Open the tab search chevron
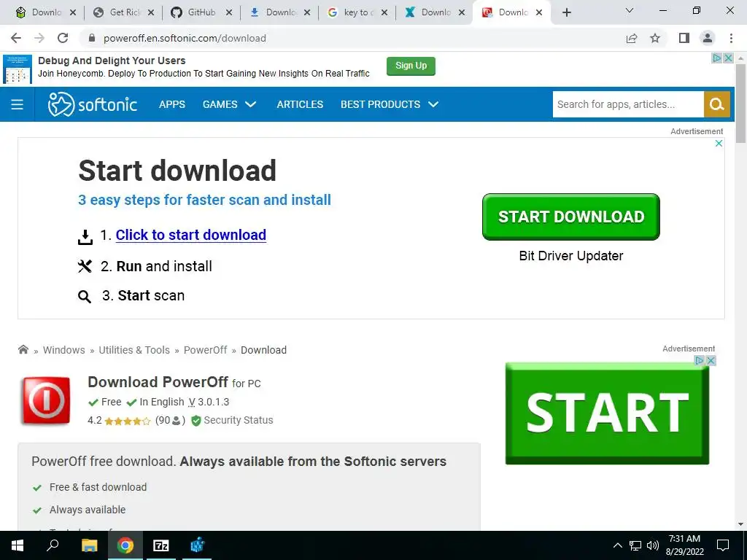This screenshot has height=560, width=747. 630,10
